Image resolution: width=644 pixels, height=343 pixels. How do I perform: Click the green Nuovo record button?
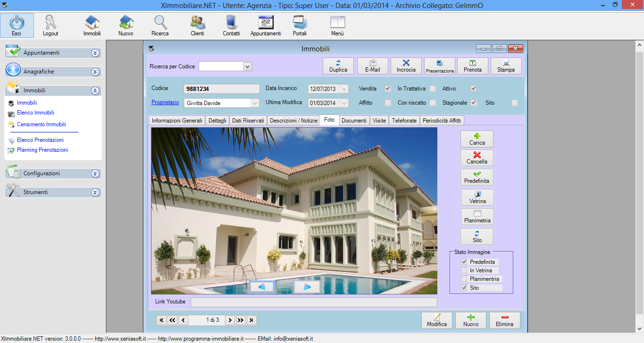tap(471, 320)
